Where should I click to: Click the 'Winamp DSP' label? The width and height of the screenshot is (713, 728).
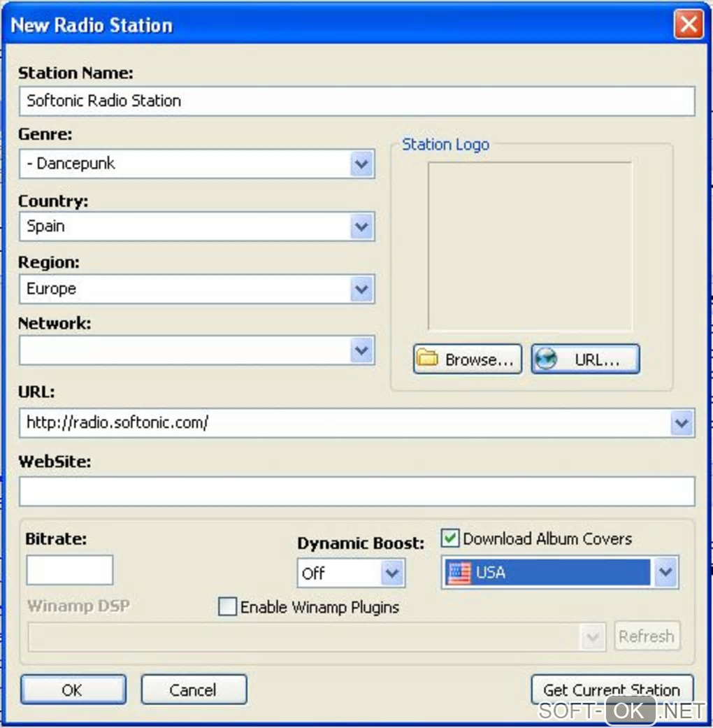(x=78, y=606)
